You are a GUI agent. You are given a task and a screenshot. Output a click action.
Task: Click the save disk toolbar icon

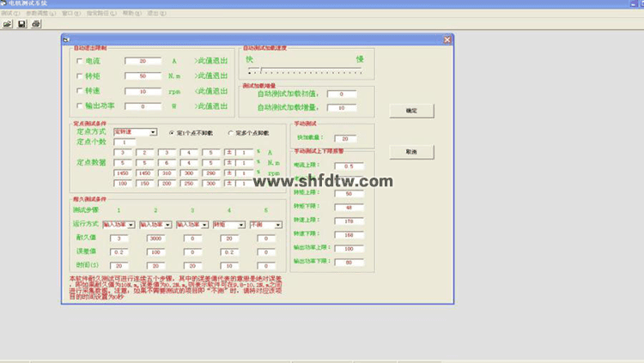21,24
